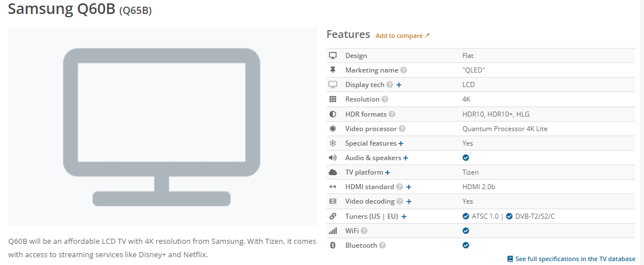Expand Audio & speakers with plus
644x265 pixels.
click(x=405, y=158)
